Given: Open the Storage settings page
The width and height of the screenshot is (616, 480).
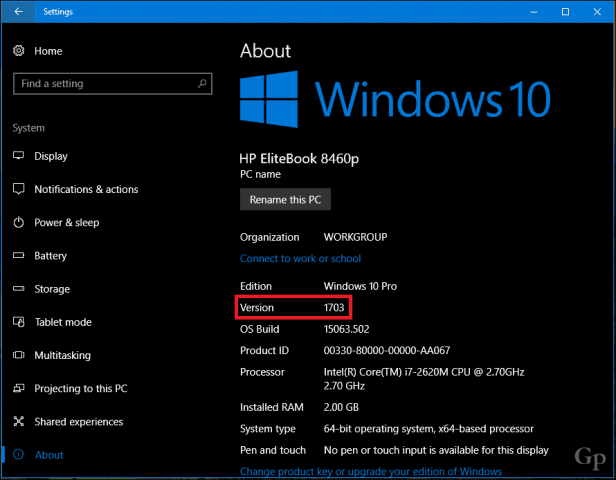Looking at the screenshot, I should coord(52,289).
